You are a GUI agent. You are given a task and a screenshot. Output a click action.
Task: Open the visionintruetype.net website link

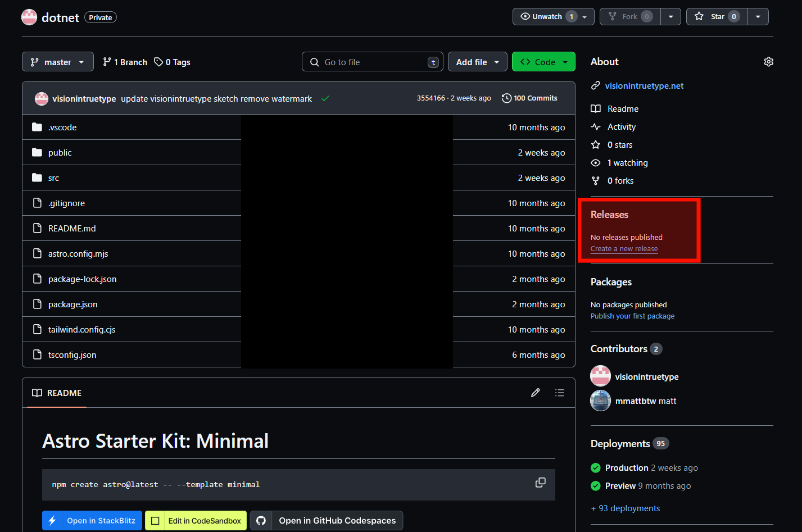point(644,86)
